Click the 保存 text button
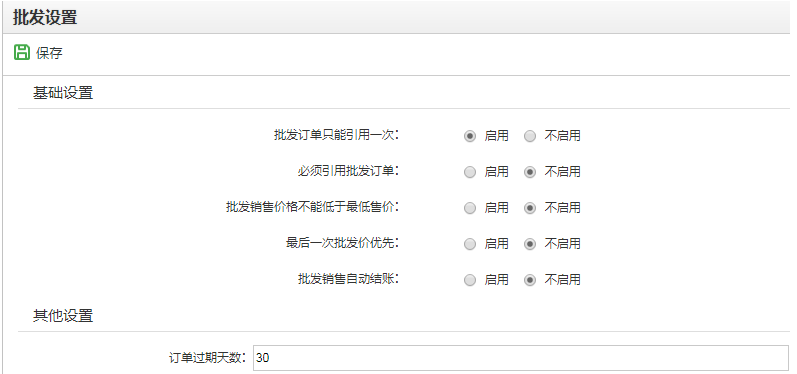This screenshot has width=797, height=374. pyautogui.click(x=49, y=53)
